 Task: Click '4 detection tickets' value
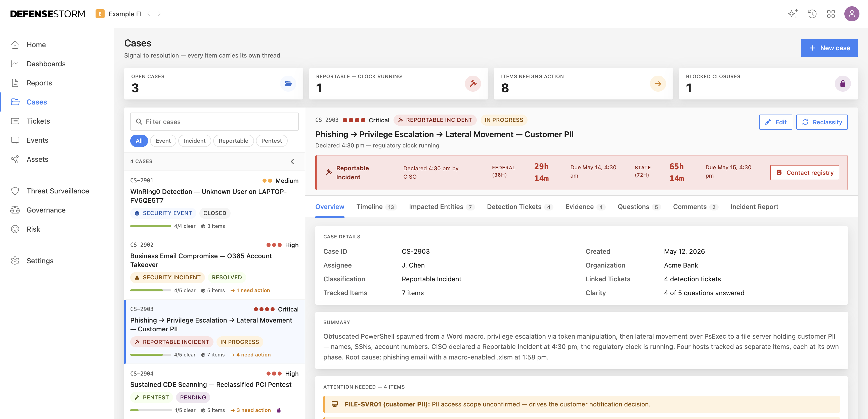(x=692, y=279)
